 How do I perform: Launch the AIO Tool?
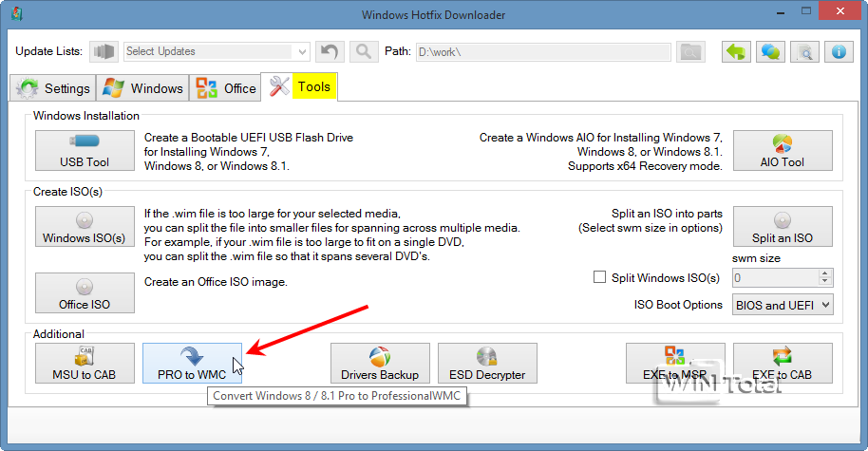pos(783,151)
